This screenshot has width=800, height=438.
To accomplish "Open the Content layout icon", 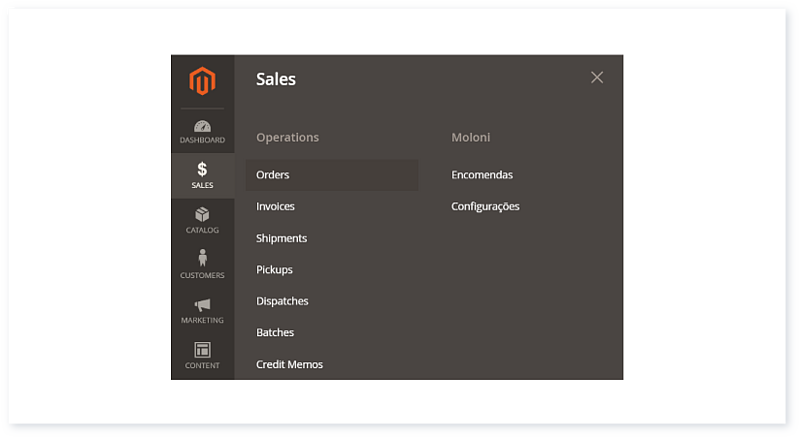I will coord(203,350).
